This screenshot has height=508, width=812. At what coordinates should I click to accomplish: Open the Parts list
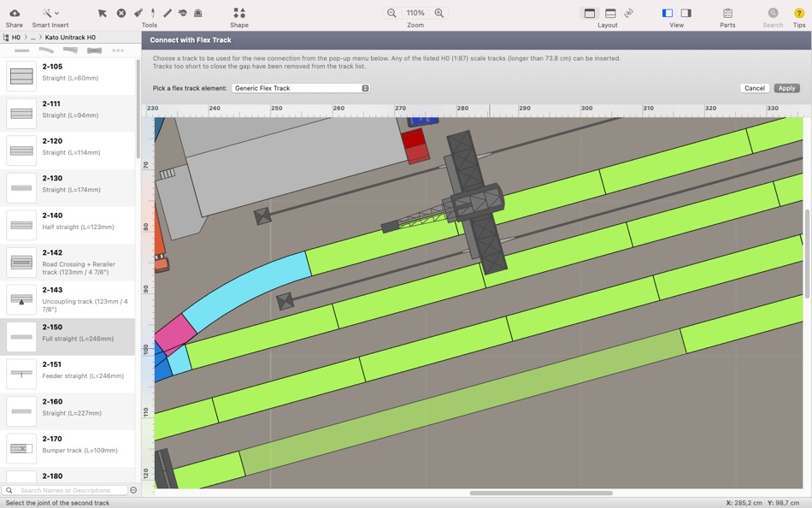click(x=727, y=13)
